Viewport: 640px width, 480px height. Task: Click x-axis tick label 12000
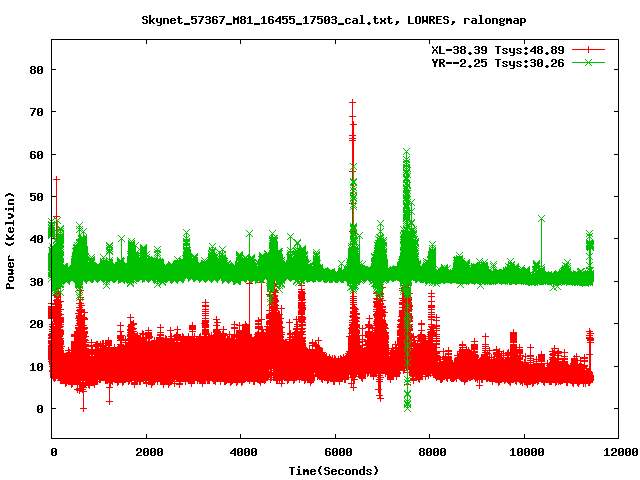[x=621, y=452]
